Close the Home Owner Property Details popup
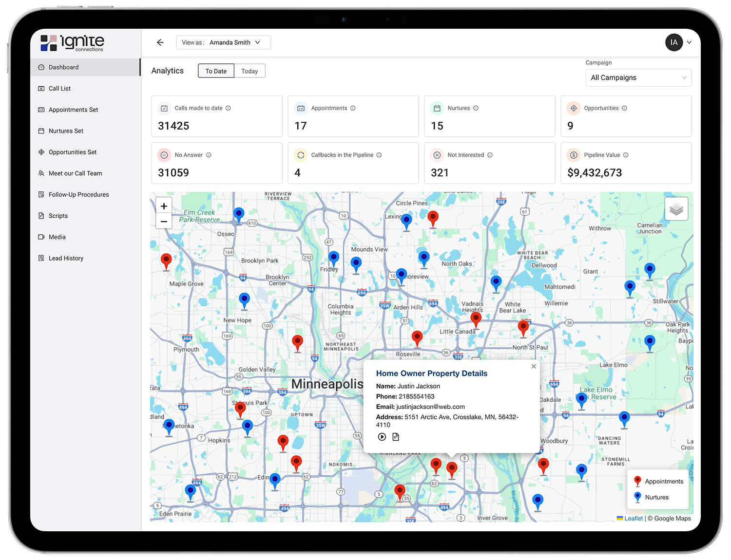This screenshot has height=560, width=731. [x=534, y=366]
